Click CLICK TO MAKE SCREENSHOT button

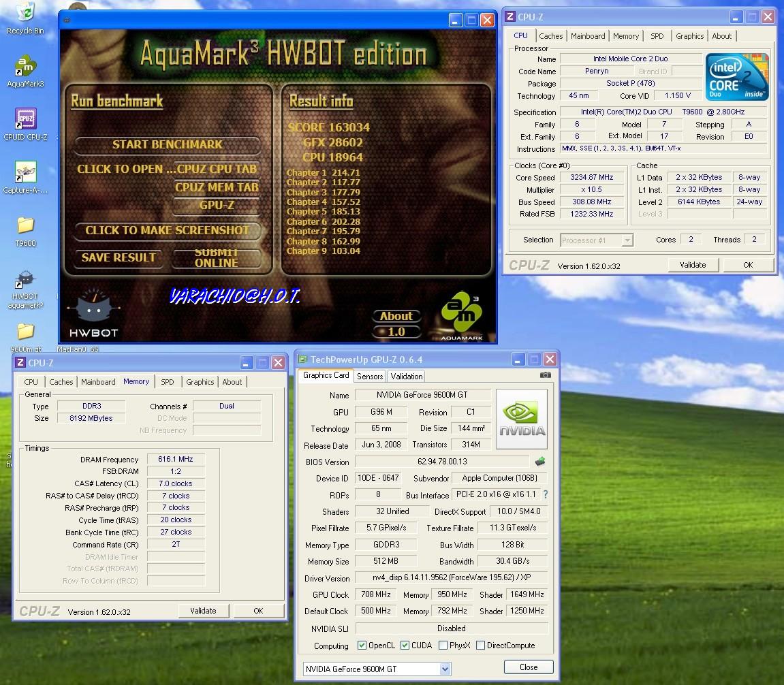point(168,230)
